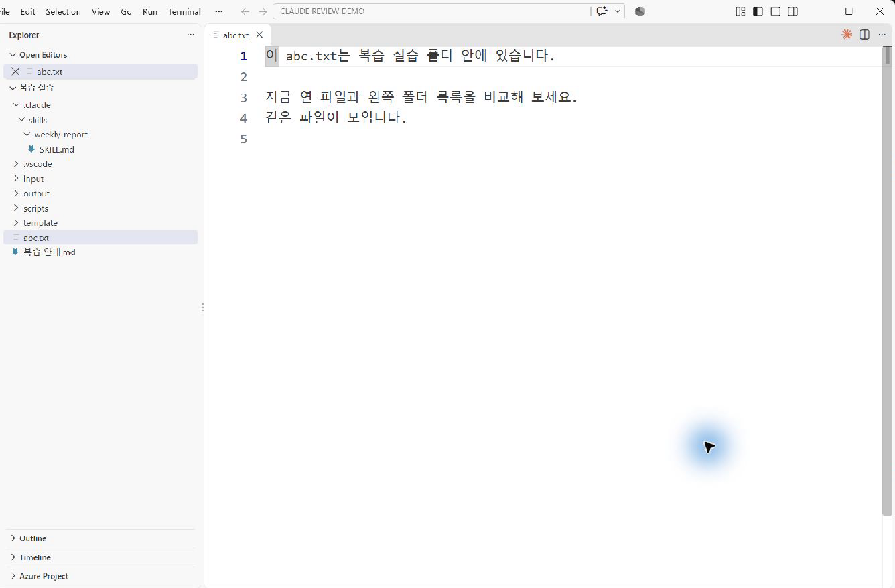Expand the Azure Project section
The width and height of the screenshot is (895, 588).
(13, 576)
